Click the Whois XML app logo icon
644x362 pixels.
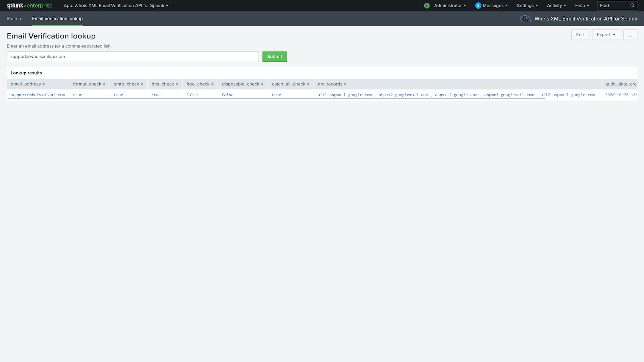[x=525, y=19]
